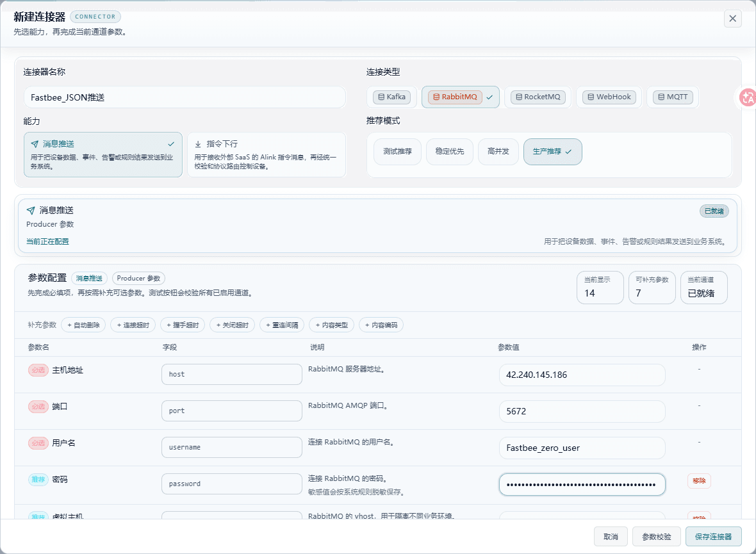Remove the 密码 parameter row
The height and width of the screenshot is (554, 756).
pos(699,481)
